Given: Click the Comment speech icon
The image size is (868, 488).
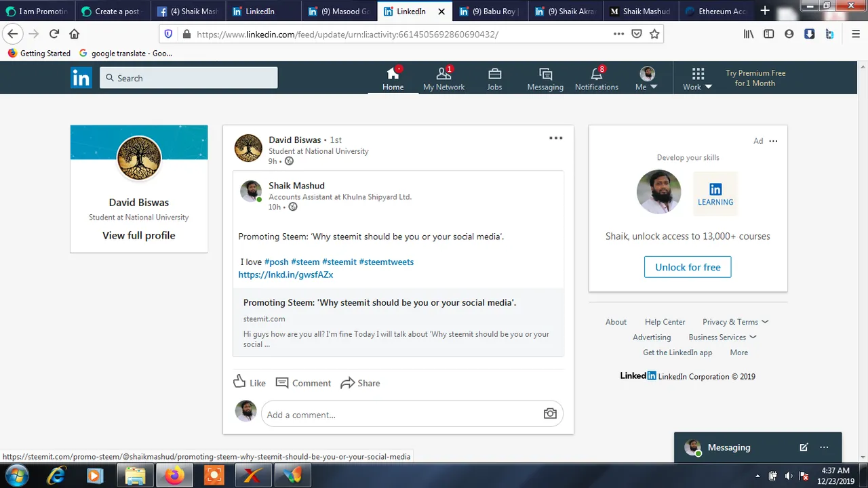Looking at the screenshot, I should coord(282,383).
